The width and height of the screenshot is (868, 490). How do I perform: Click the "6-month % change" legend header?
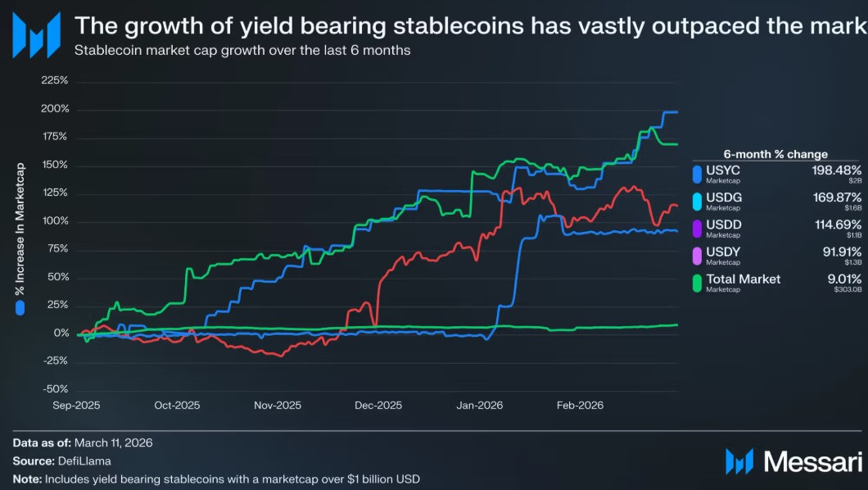(775, 154)
